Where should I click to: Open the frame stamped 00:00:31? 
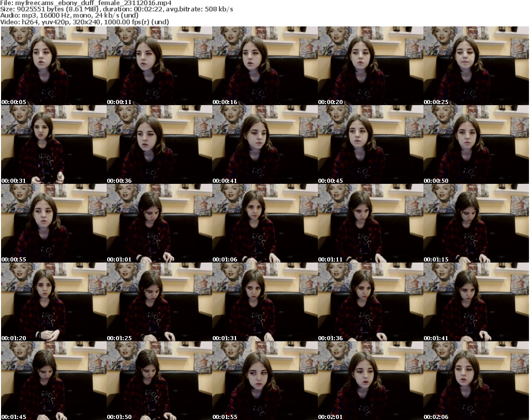(x=54, y=144)
